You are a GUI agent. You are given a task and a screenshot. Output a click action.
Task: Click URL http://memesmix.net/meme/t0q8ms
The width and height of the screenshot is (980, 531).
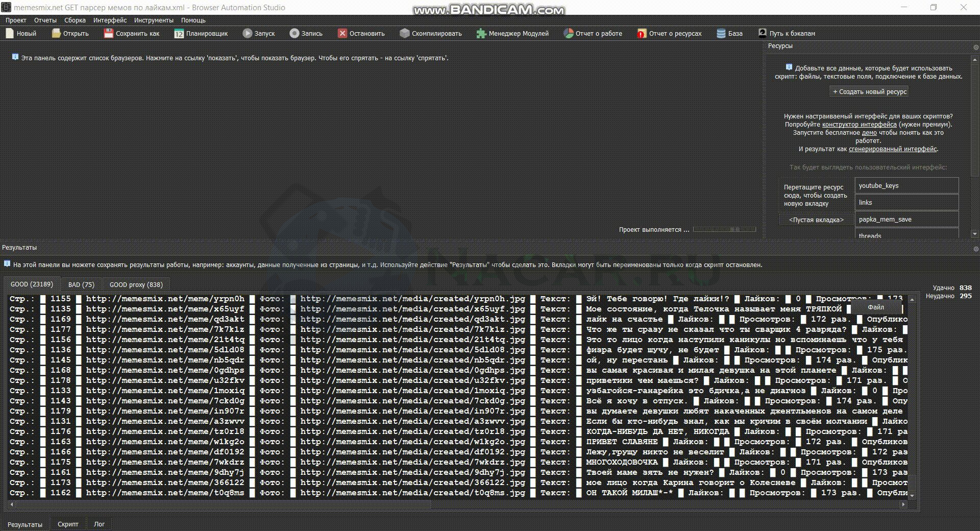[165, 493]
